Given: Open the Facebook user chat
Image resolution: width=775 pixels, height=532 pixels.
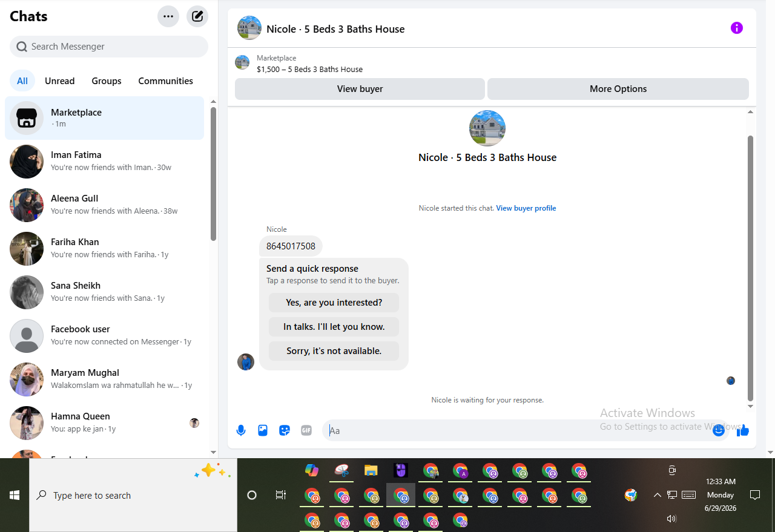Looking at the screenshot, I should pyautogui.click(x=105, y=336).
